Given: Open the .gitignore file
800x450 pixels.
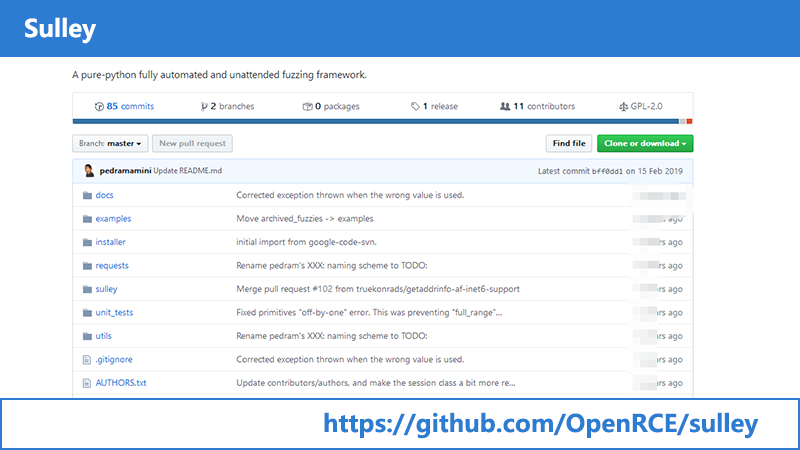Looking at the screenshot, I should (x=114, y=359).
